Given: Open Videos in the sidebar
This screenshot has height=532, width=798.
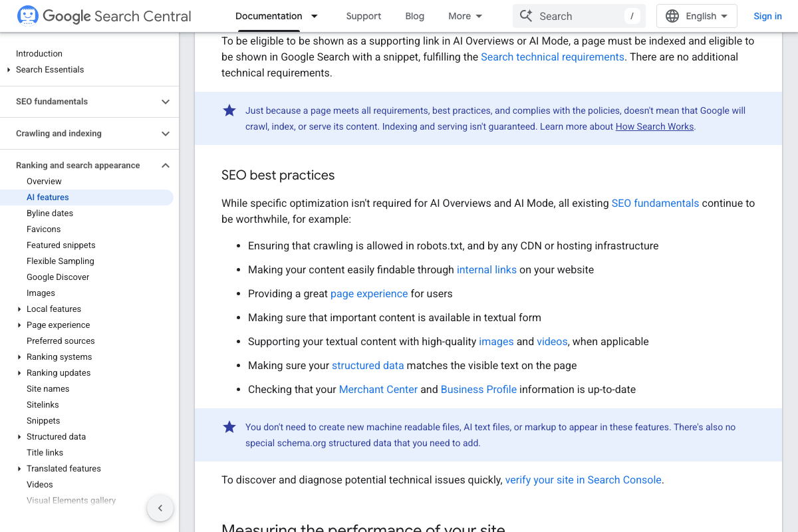Looking at the screenshot, I should (40, 485).
